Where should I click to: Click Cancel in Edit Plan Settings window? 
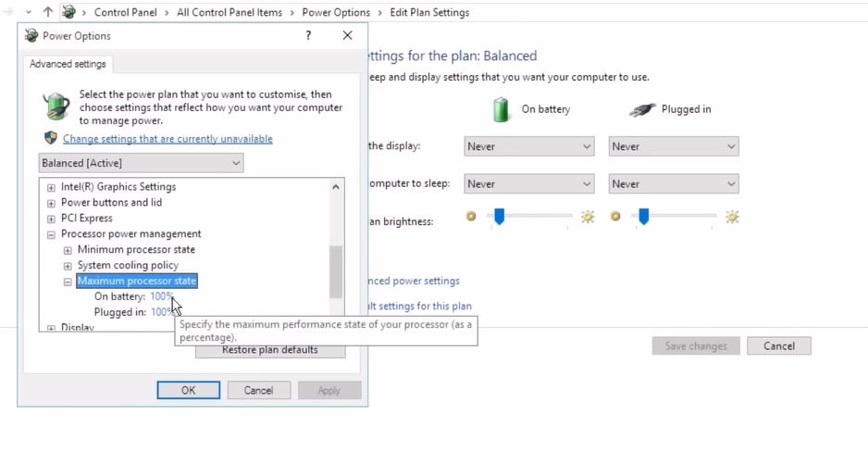click(779, 345)
